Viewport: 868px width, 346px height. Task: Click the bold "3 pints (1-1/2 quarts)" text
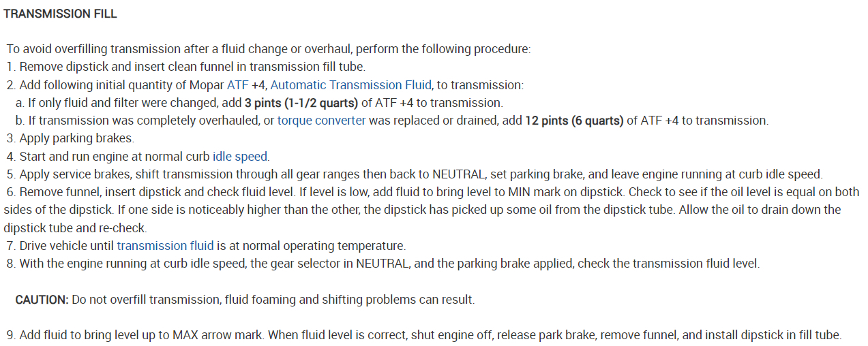pyautogui.click(x=301, y=103)
